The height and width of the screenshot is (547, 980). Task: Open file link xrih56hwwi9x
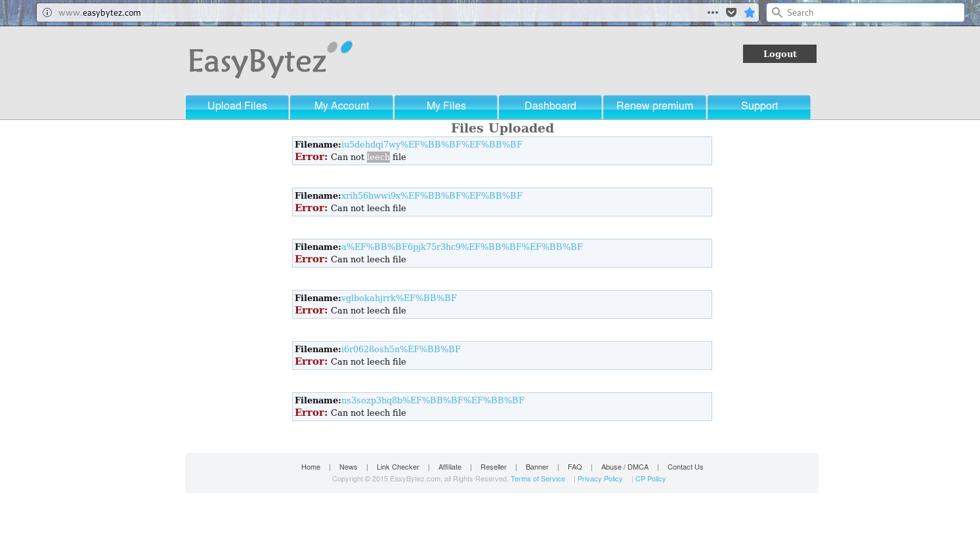pos(432,196)
